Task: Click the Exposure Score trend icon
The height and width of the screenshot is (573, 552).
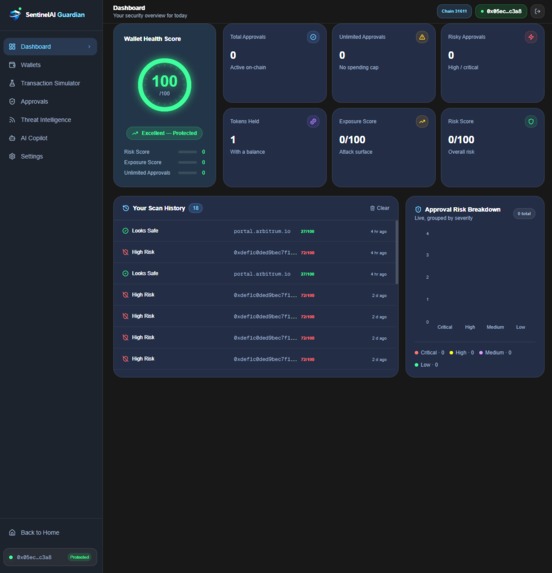Action: [x=422, y=121]
